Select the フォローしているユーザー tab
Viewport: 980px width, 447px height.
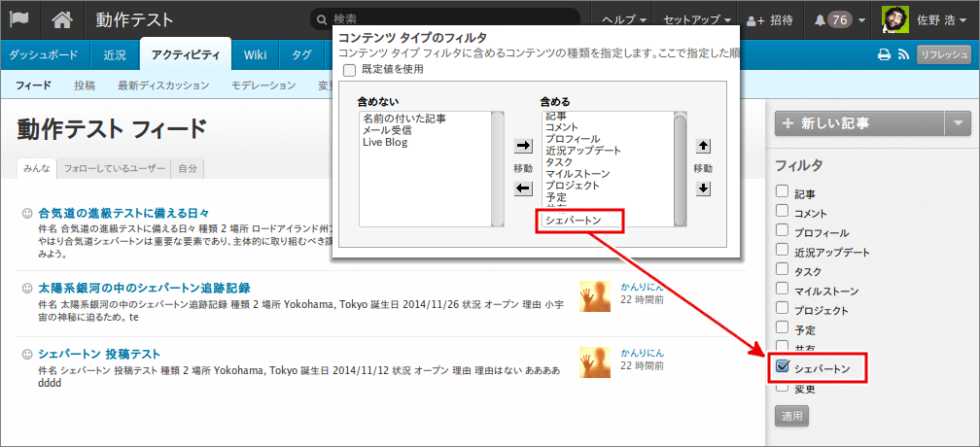tap(114, 168)
